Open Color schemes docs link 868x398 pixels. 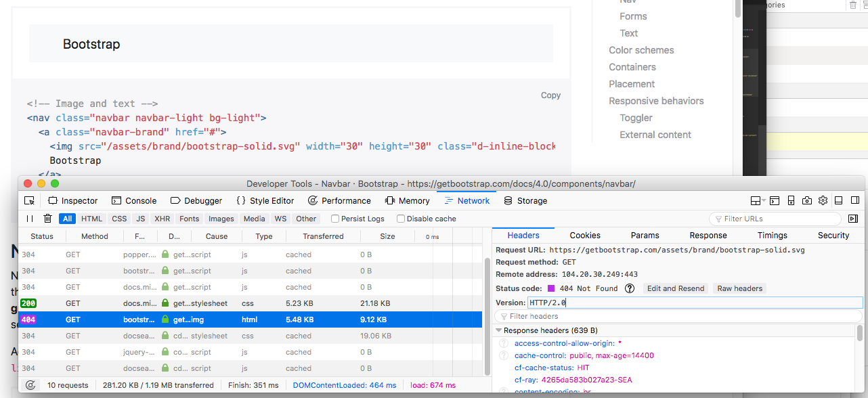click(x=641, y=50)
